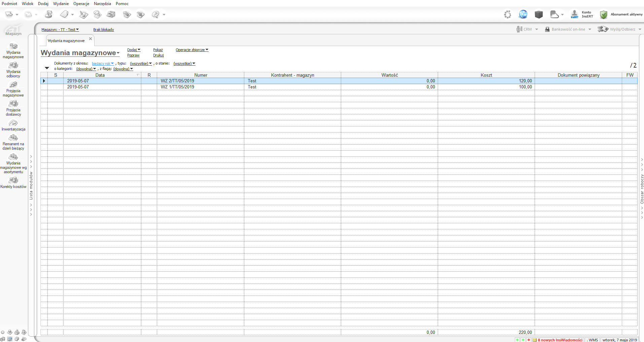Close the Wydania magazynowe tab
644x342 pixels.
[91, 39]
